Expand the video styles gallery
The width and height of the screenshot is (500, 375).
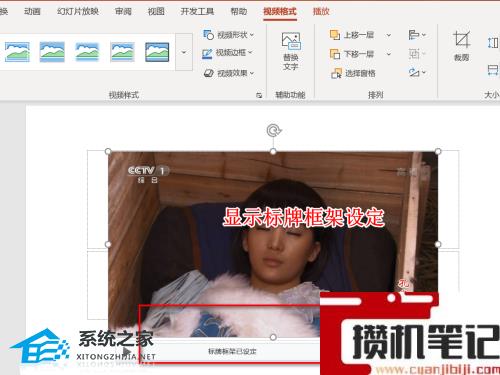184,52
